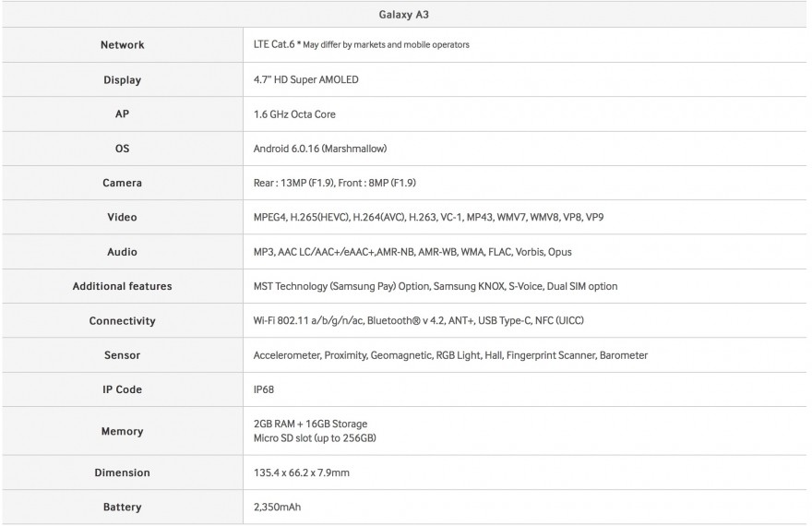
Task: Click the Display row label
Action: [x=122, y=80]
